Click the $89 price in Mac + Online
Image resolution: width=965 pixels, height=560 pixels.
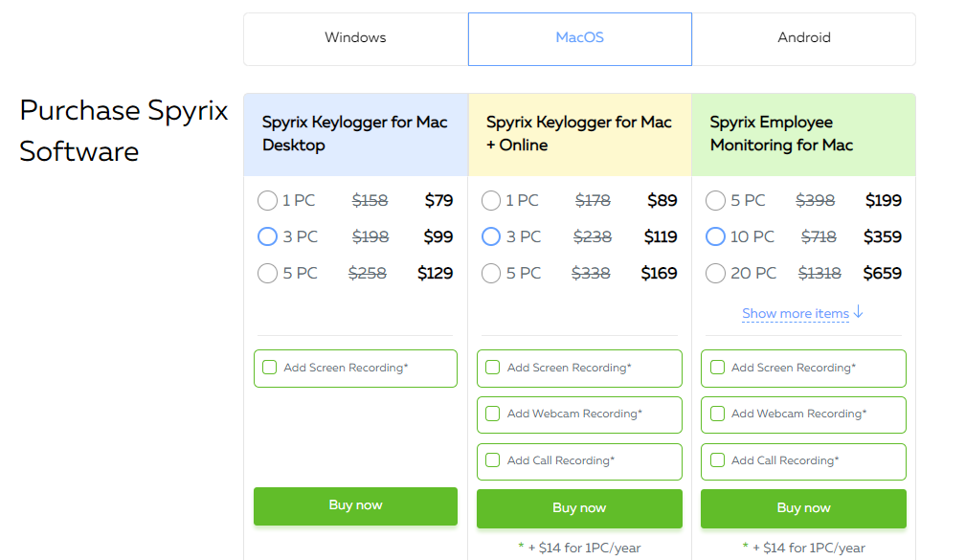(x=662, y=201)
